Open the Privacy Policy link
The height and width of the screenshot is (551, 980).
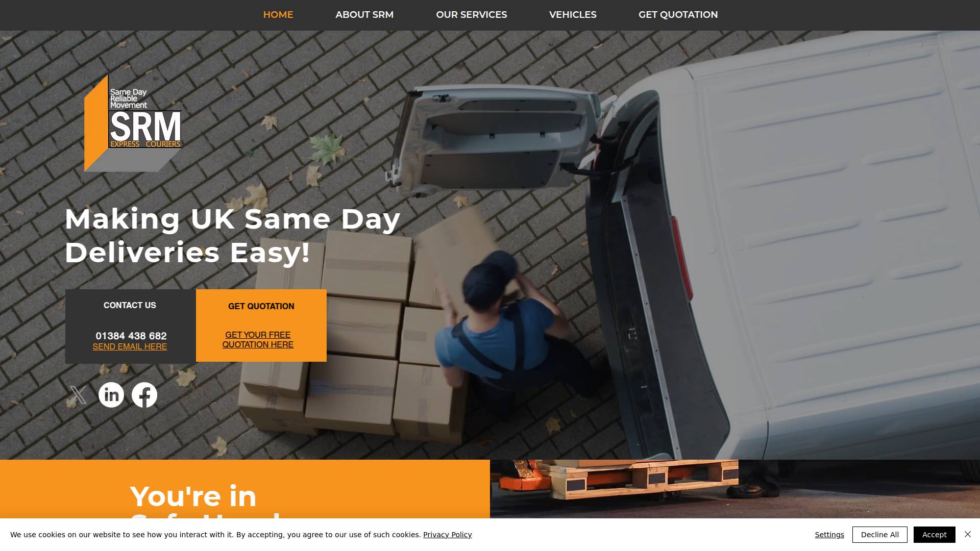point(448,535)
